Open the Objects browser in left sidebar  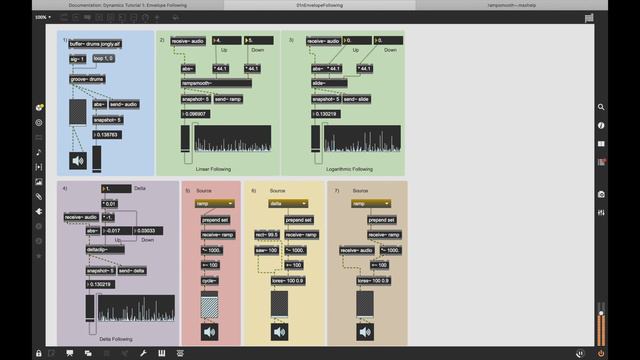[39, 107]
